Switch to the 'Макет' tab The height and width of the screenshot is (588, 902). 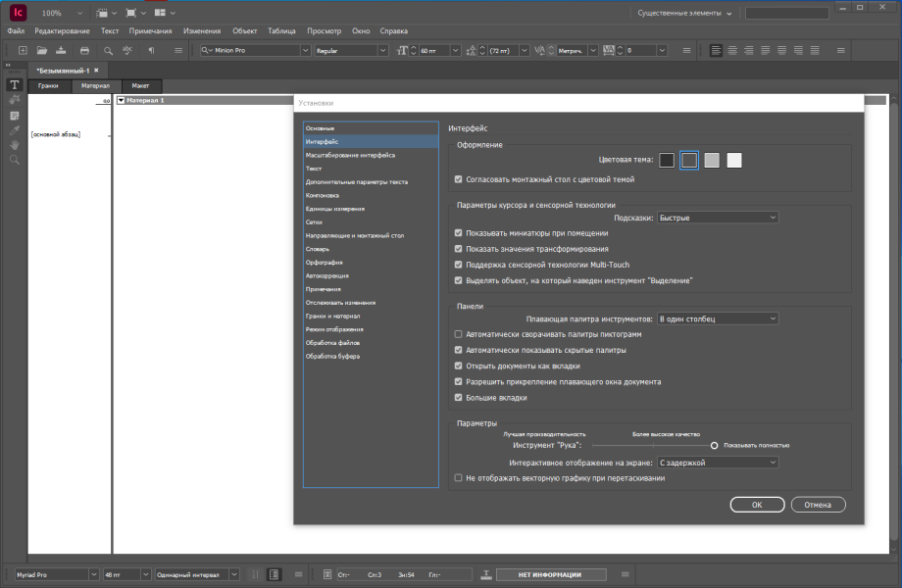pyautogui.click(x=140, y=85)
